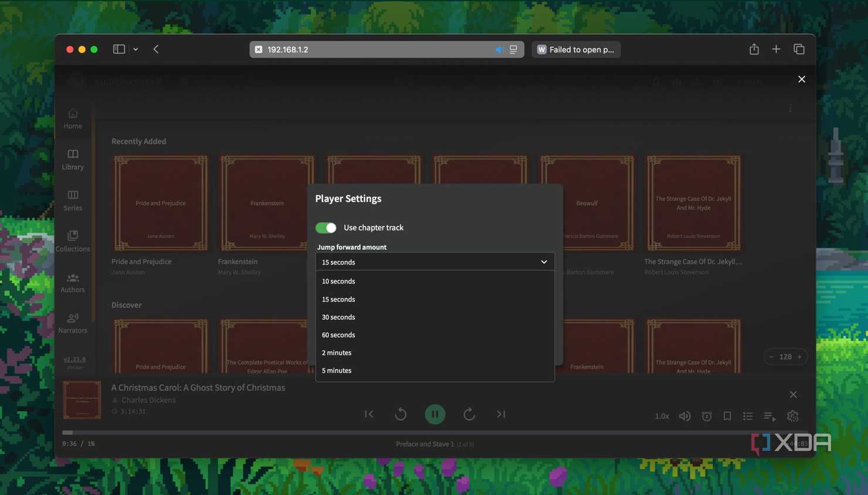Open the Library sidebar section
This screenshot has height=495, width=868.
(73, 160)
